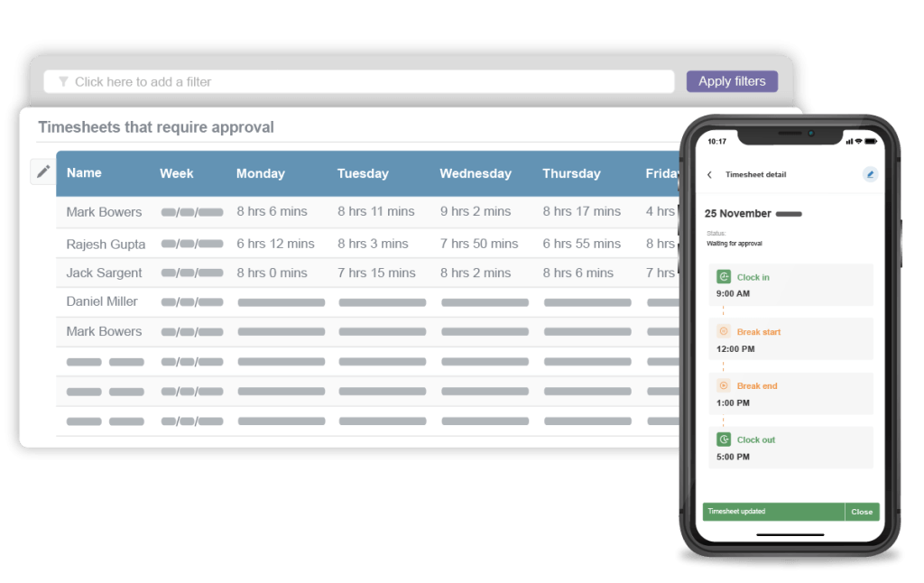Click the Thursday column header
Image resolution: width=924 pixels, height=583 pixels.
pos(571,173)
